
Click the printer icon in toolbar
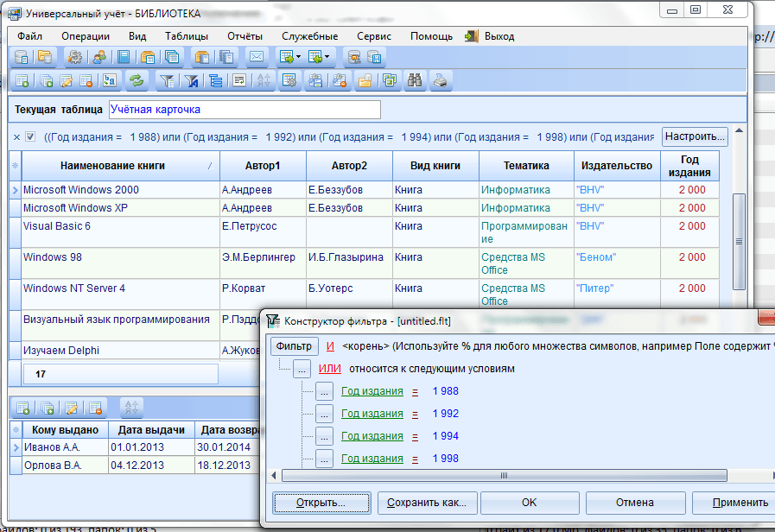[441, 81]
